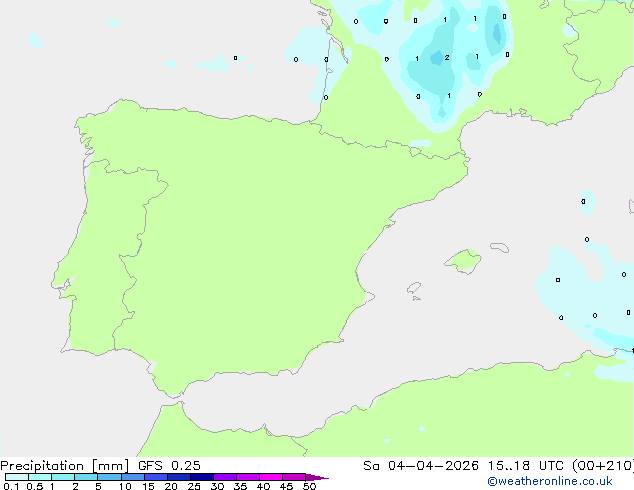Select the 0.1–0.5 mm legend color box
Screen dimensions: 634x490
(17, 477)
